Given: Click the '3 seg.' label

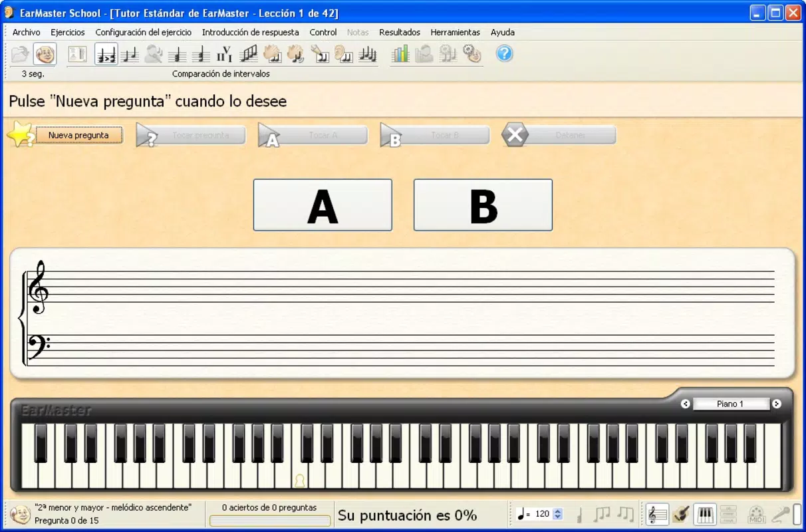Looking at the screenshot, I should click(33, 74).
